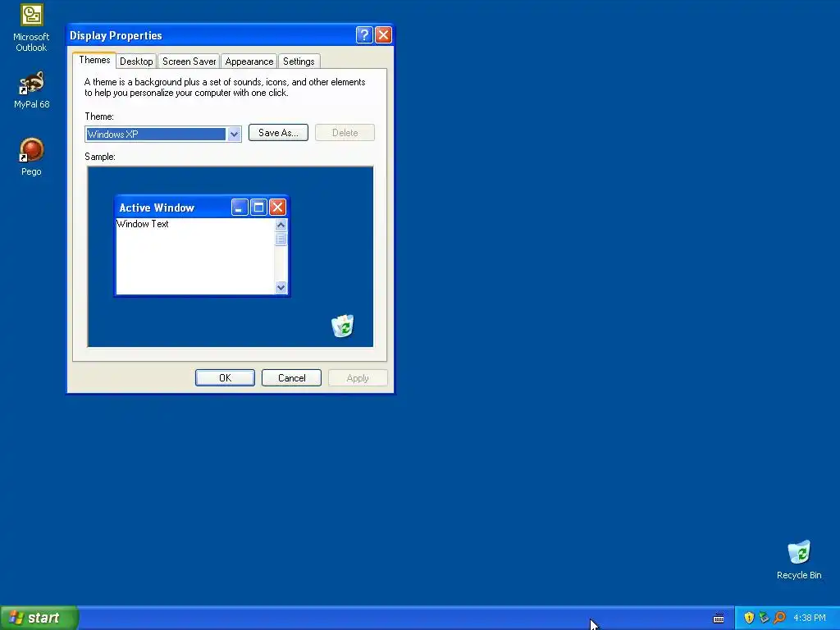Click the sample window scrollbar thumb
The width and height of the screenshot is (840, 630).
[x=281, y=239]
